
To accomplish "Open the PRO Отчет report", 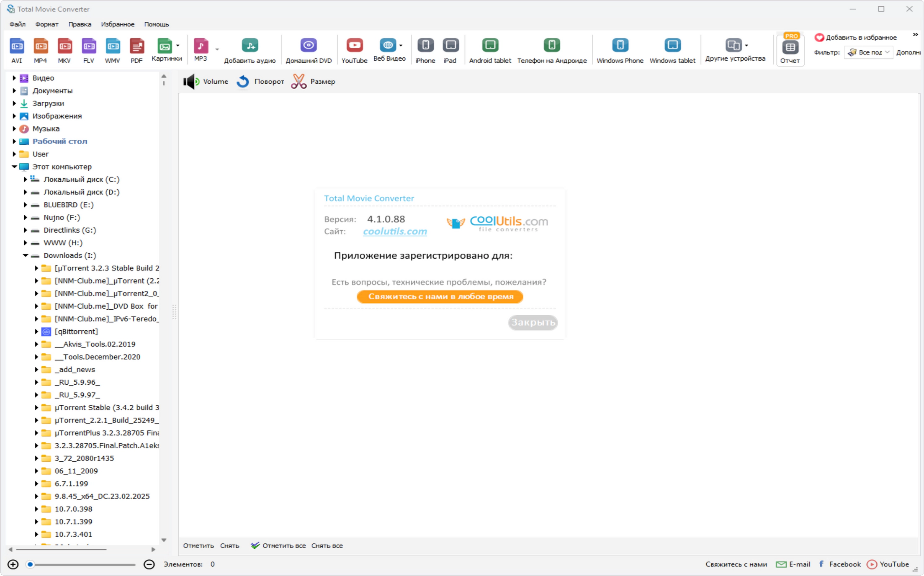I will pyautogui.click(x=790, y=49).
